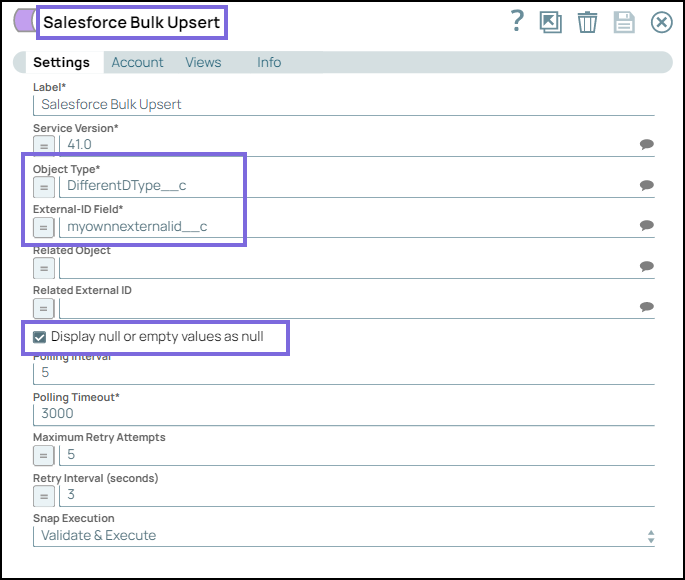Toggle expression button for Object Type
685x580 pixels.
pos(44,187)
